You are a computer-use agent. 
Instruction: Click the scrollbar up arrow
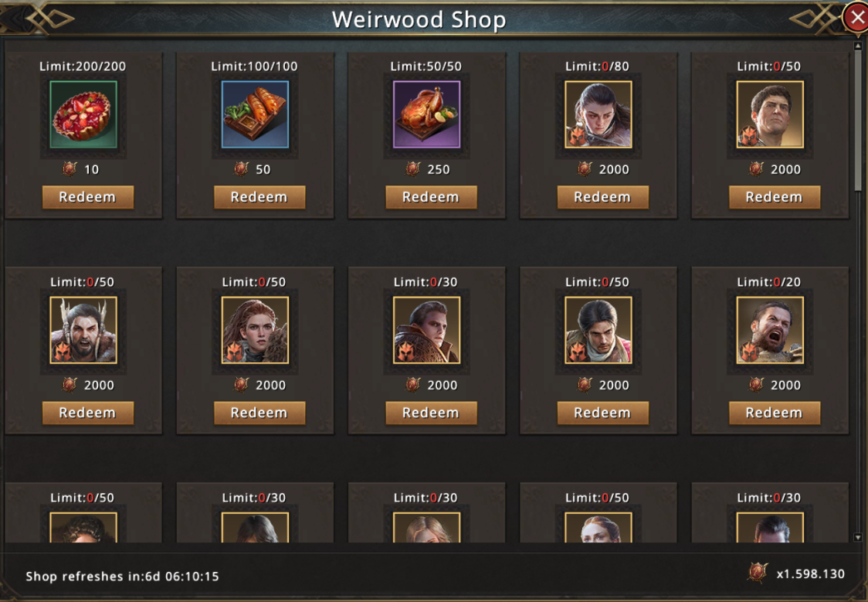[x=858, y=46]
